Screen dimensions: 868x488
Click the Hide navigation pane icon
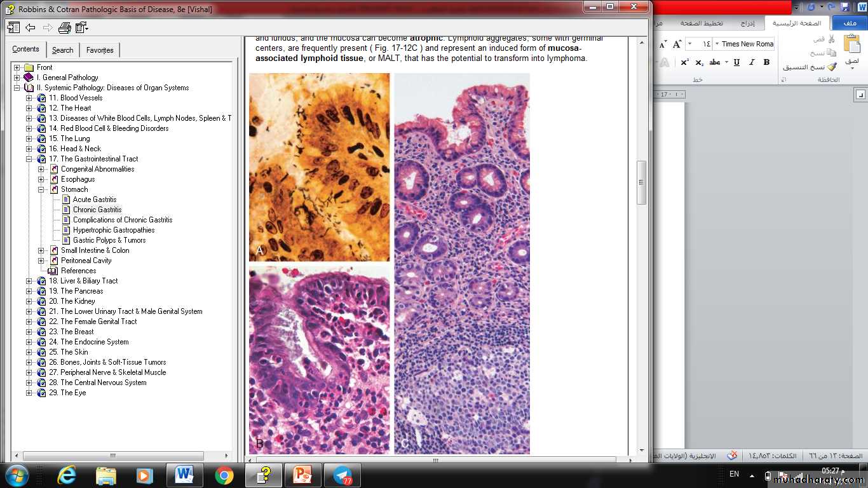coord(13,27)
